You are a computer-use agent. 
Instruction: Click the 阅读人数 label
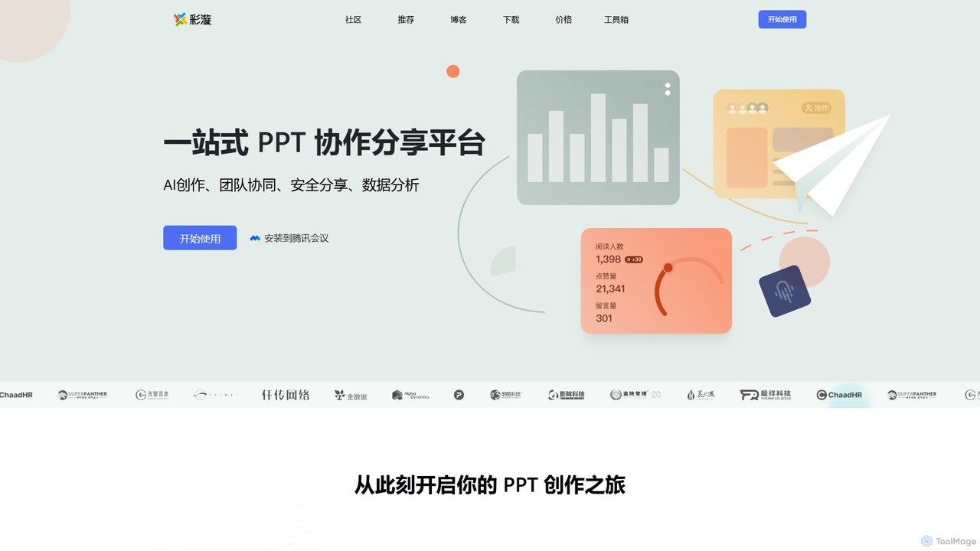tap(609, 246)
